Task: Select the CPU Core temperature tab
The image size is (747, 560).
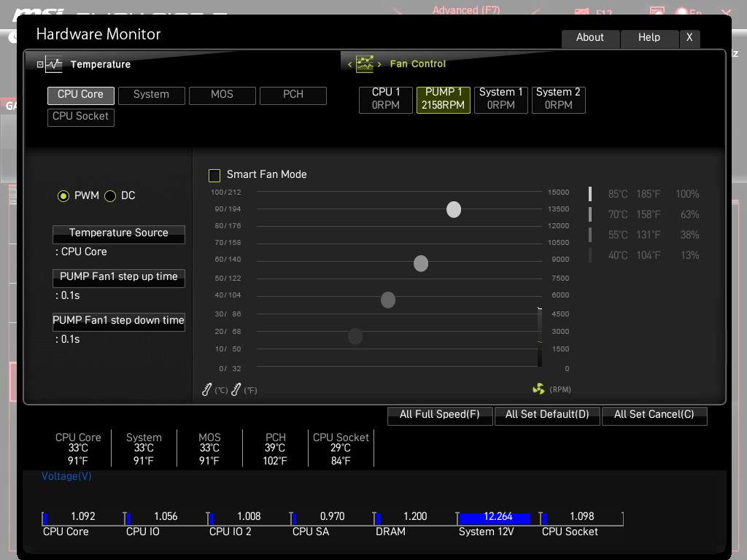Action: (81, 96)
